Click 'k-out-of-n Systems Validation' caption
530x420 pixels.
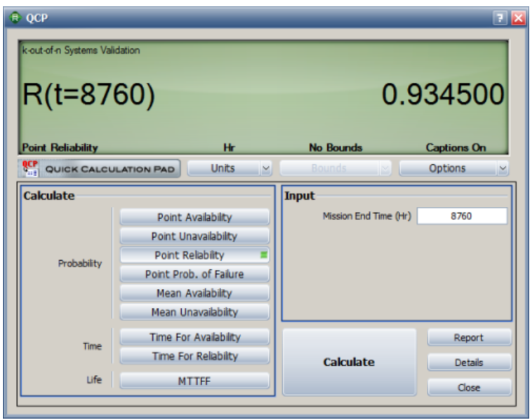[x=81, y=50]
